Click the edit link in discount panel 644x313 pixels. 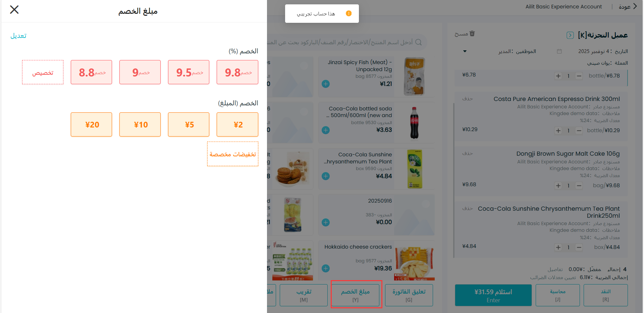(x=18, y=36)
